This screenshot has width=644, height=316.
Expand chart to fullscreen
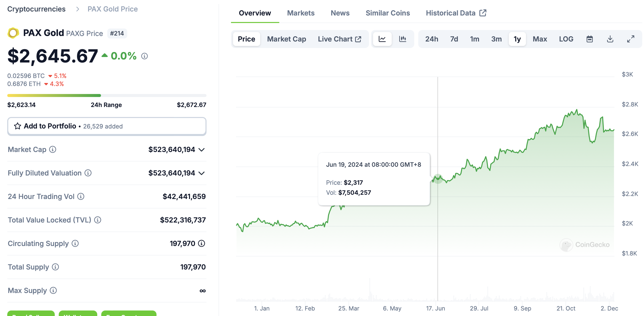pos(630,39)
